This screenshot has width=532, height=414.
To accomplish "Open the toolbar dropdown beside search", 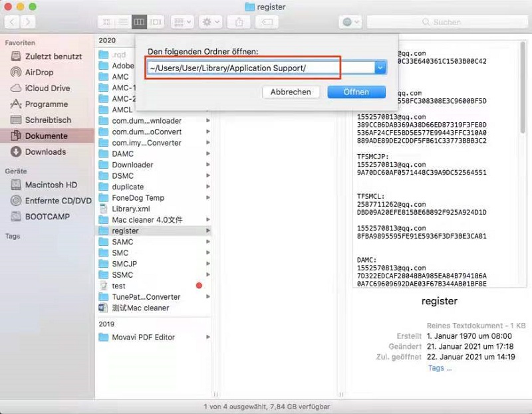I will (350, 22).
